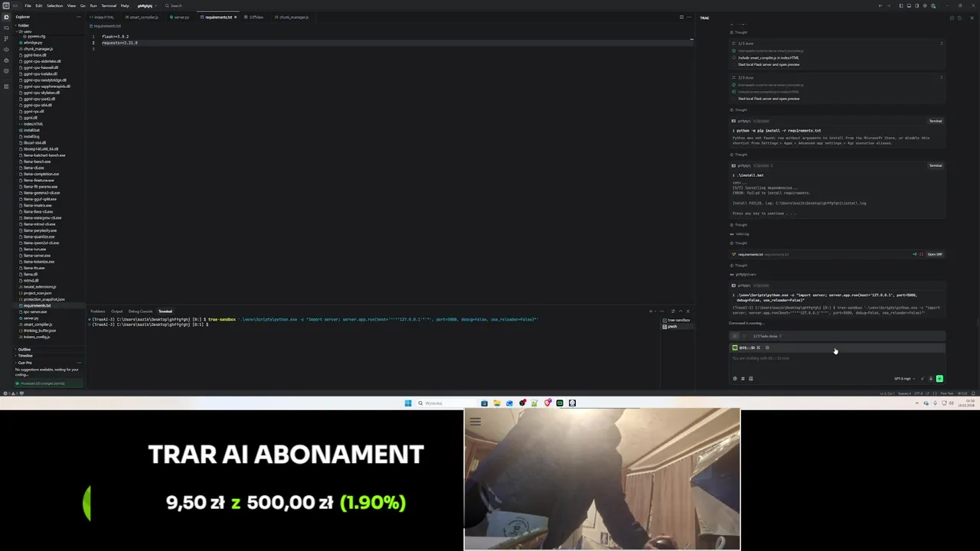This screenshot has height=551, width=980.
Task: Open the Edit menu
Action: (x=38, y=5)
